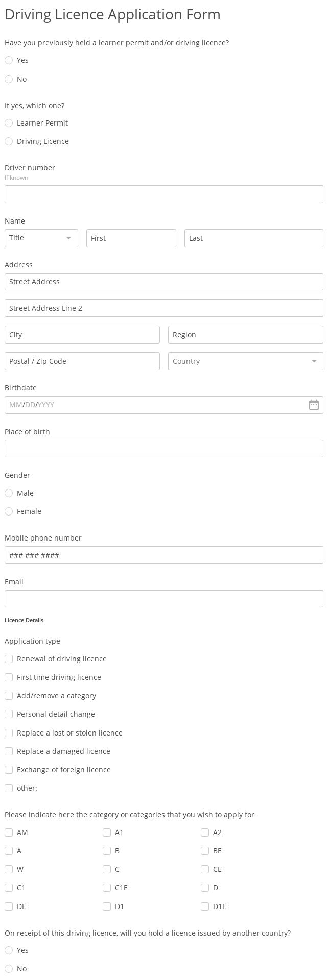Choose the Learner Permit option
Screen dimensions: 327x980
pyautogui.click(x=9, y=123)
